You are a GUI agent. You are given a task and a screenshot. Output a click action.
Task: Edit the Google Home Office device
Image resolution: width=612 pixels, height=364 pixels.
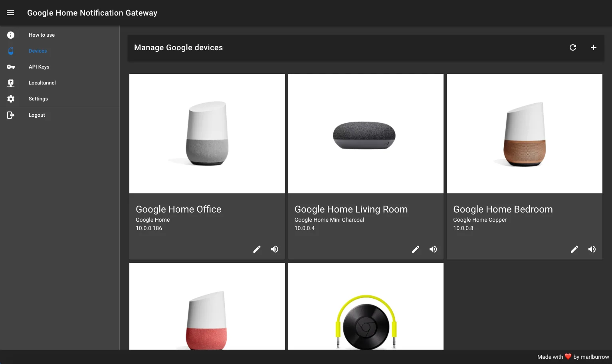pos(257,249)
